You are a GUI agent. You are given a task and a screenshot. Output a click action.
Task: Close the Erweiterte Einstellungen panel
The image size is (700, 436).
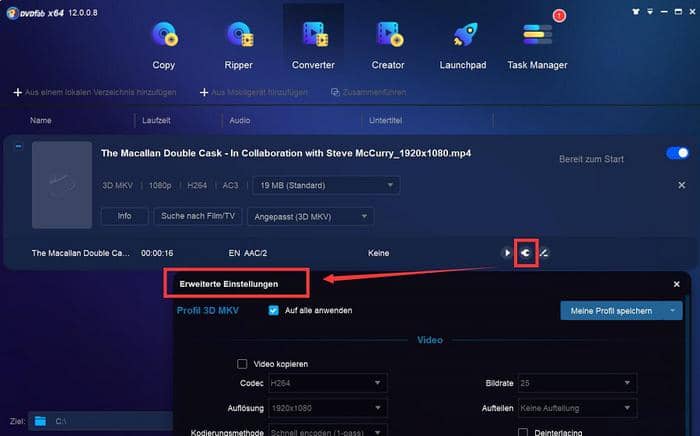(x=676, y=284)
